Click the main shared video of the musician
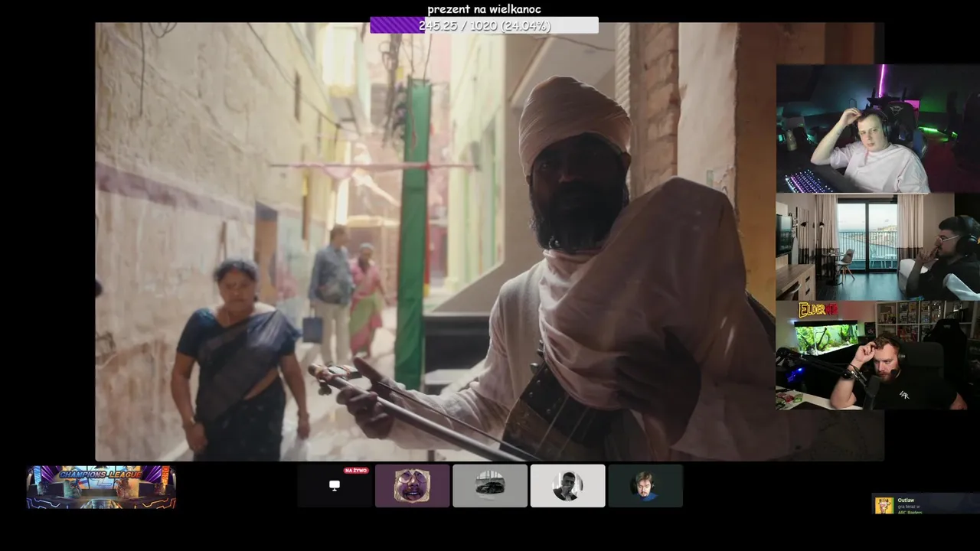Viewport: 980px width, 551px height. [x=435, y=241]
